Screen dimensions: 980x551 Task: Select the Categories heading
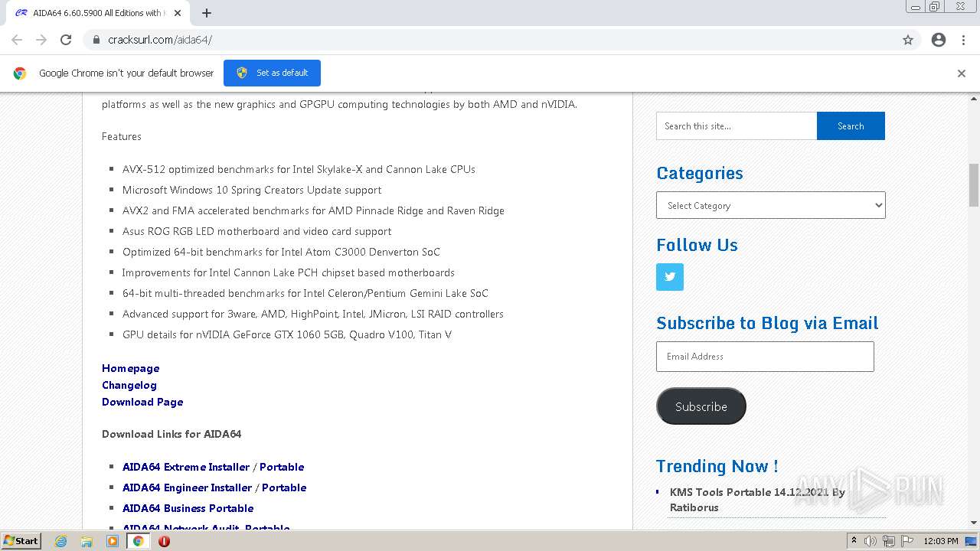coord(700,173)
